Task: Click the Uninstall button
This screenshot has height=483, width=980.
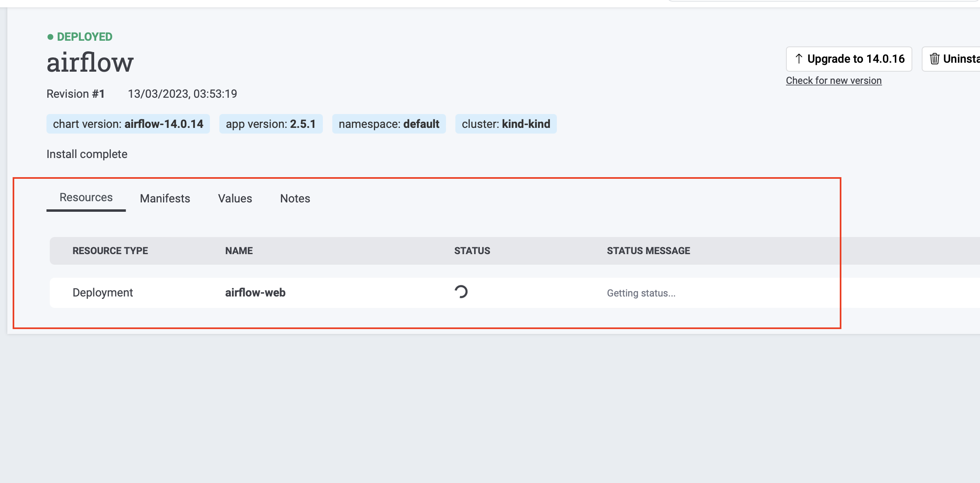Action: pyautogui.click(x=954, y=59)
